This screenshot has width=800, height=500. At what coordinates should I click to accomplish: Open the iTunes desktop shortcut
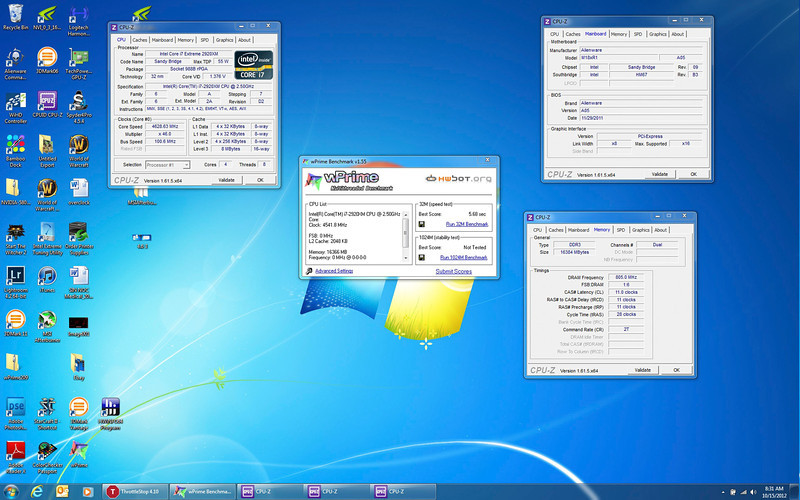[47, 279]
